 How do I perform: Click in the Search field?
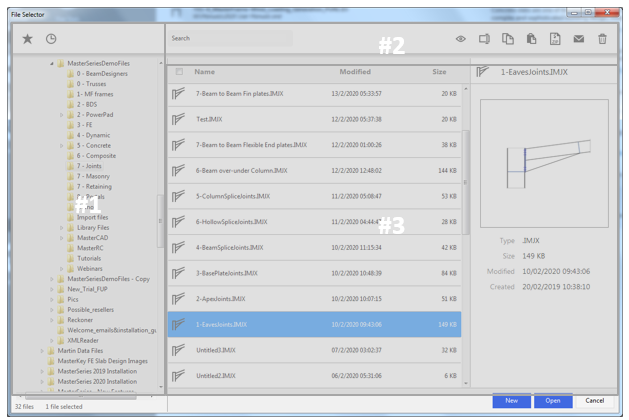coord(230,39)
